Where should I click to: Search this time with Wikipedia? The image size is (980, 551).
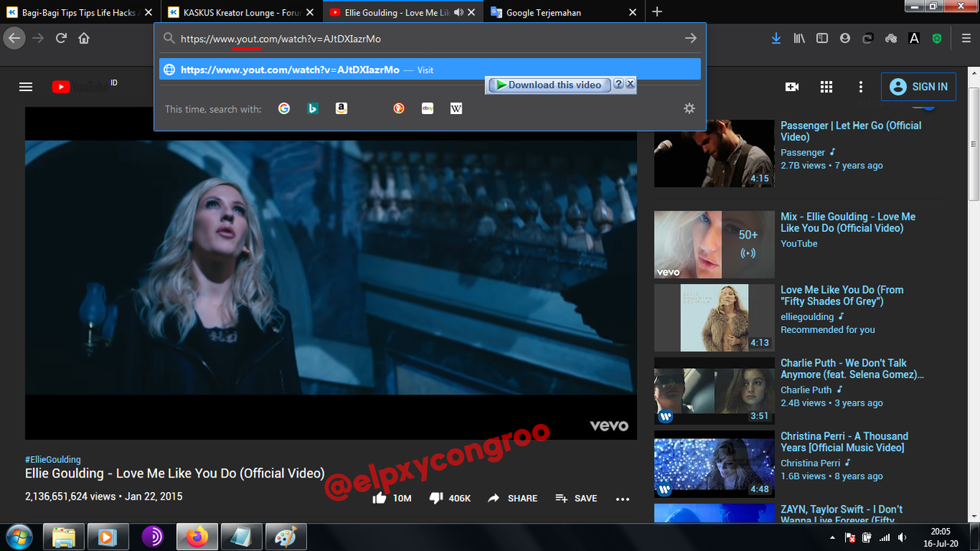(x=456, y=109)
